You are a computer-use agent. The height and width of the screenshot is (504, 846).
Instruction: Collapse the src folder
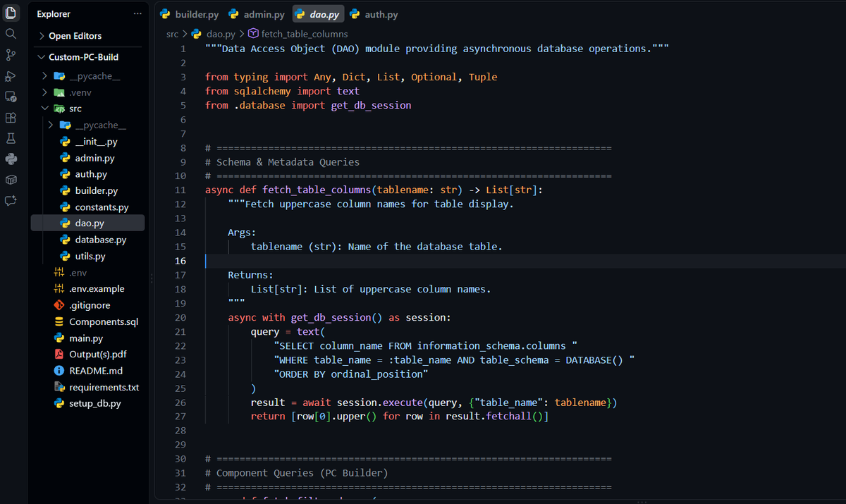coord(88,109)
